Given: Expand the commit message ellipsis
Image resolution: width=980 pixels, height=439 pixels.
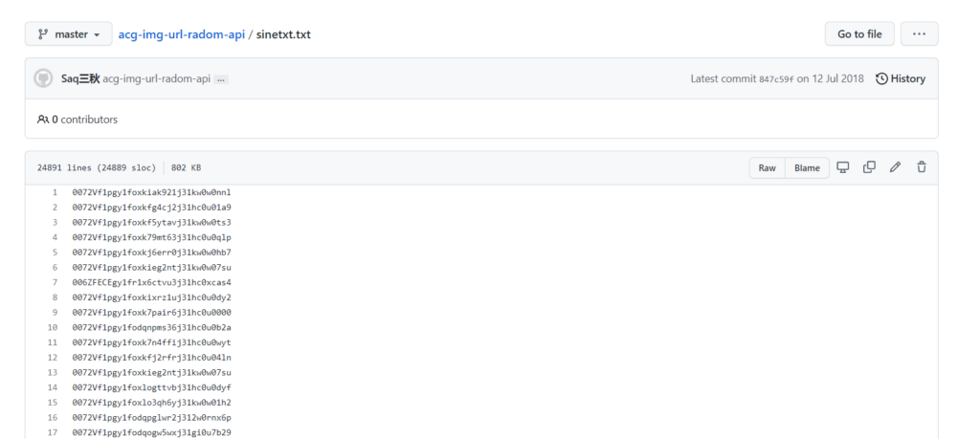Looking at the screenshot, I should 221,79.
